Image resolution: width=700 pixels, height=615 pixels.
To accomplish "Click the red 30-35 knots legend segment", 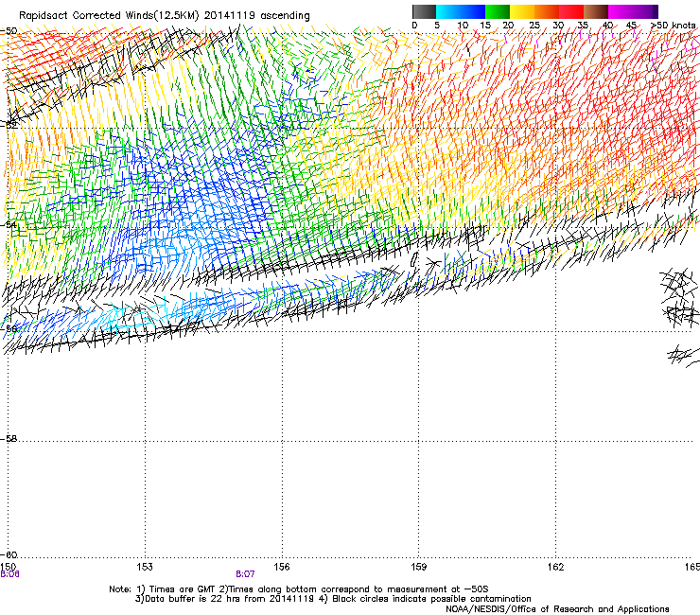I will [x=571, y=11].
